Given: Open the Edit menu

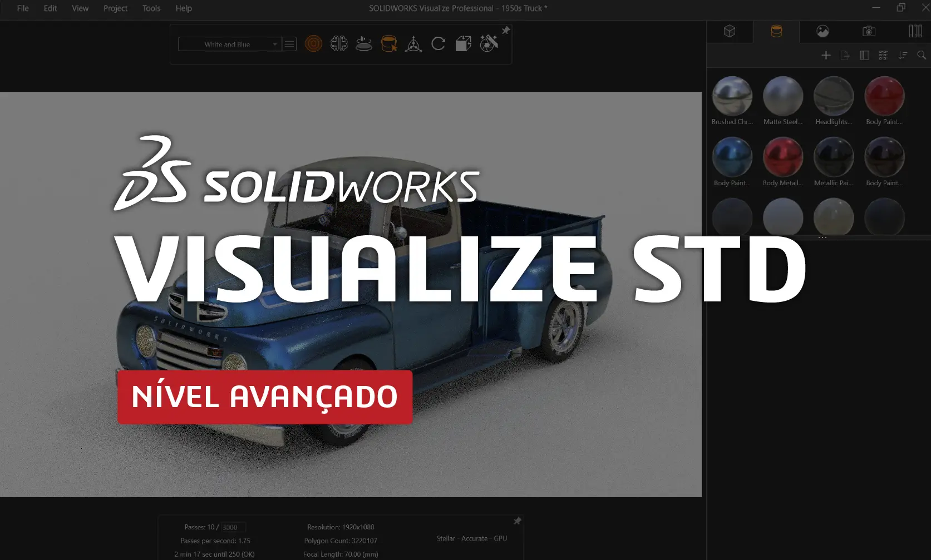Looking at the screenshot, I should tap(50, 8).
